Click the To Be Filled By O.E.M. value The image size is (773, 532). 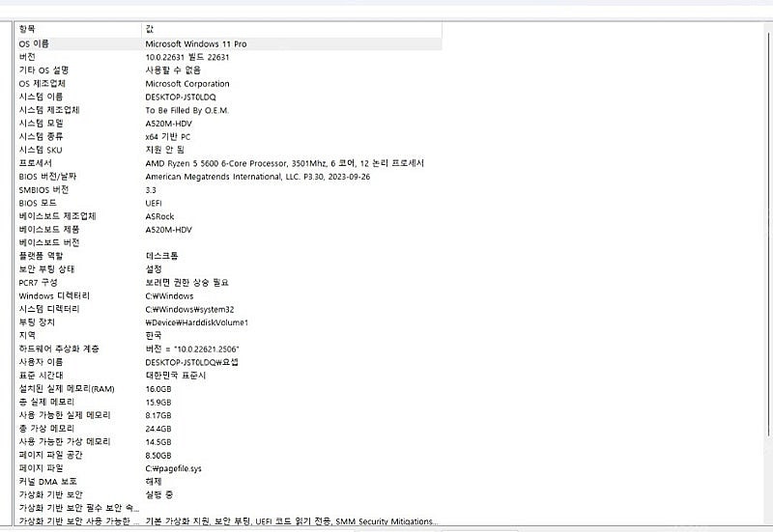tap(186, 110)
